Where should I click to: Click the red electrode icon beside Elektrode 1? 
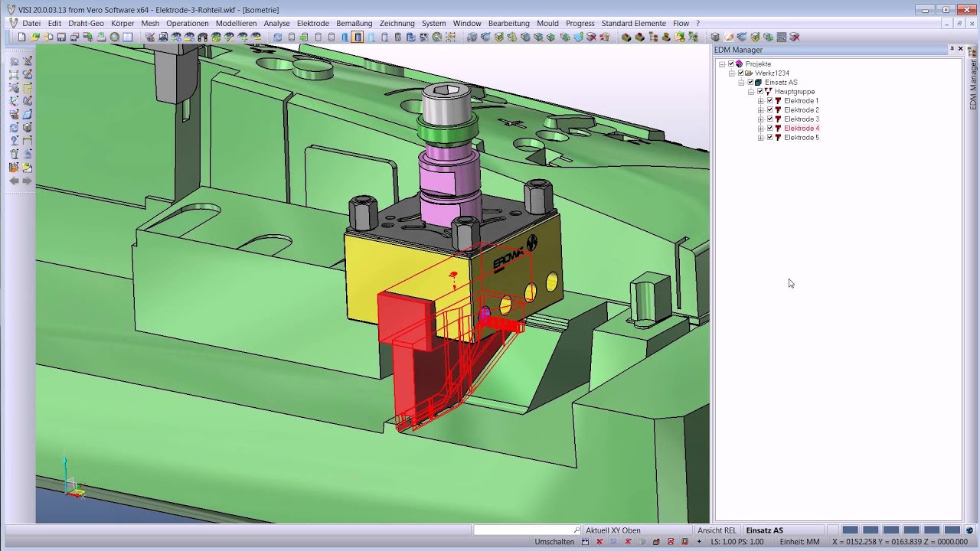[x=778, y=100]
